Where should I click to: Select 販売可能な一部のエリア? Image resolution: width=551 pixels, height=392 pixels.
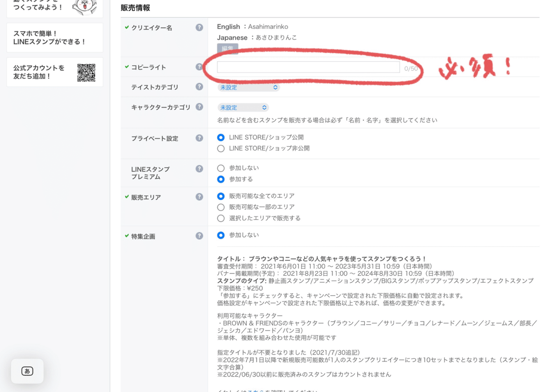coord(221,207)
